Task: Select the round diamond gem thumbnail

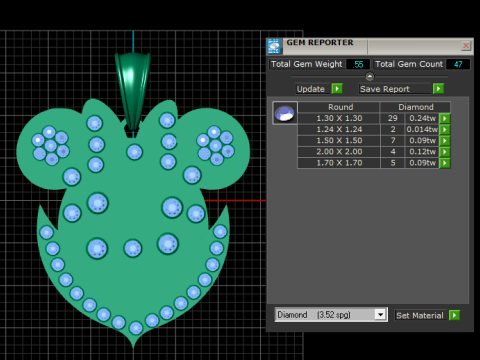Action: pyautogui.click(x=285, y=113)
